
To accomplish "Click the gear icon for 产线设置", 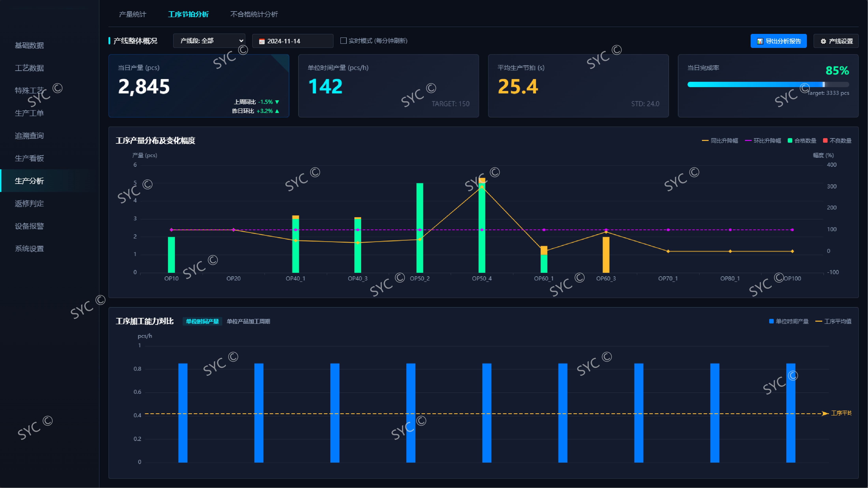I will point(823,41).
